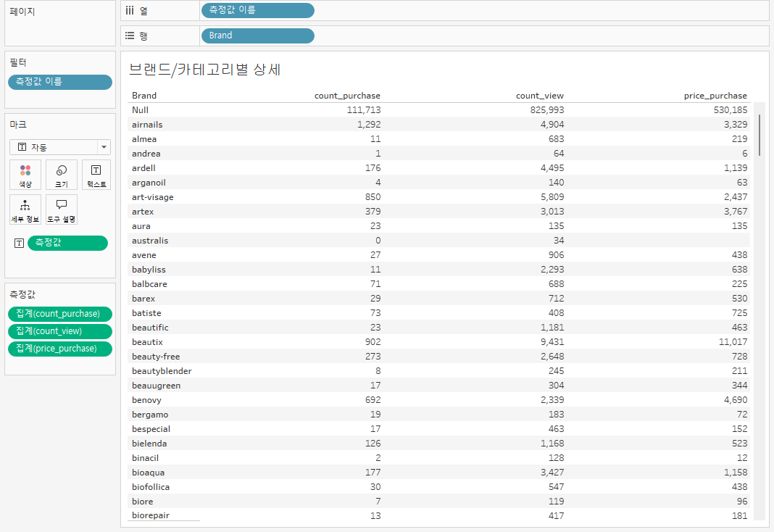The image size is (774, 532).
Task: Select the biofollica brand row label
Action: (x=151, y=487)
